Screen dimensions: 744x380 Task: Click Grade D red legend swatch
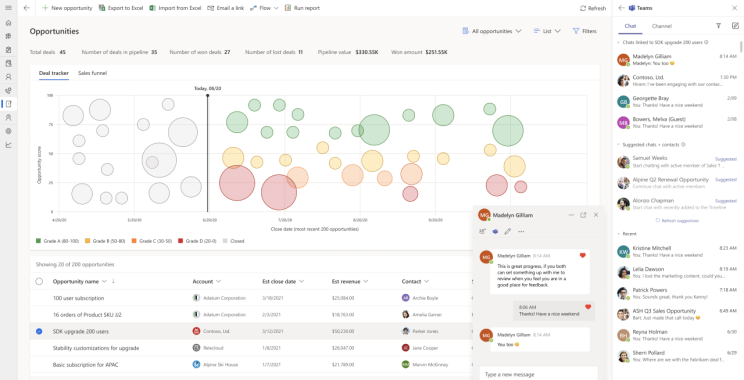pos(180,241)
